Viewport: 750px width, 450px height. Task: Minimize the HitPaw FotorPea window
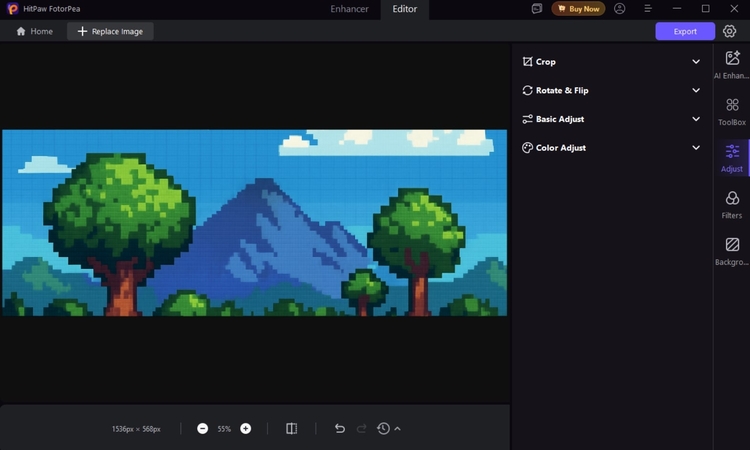[676, 9]
